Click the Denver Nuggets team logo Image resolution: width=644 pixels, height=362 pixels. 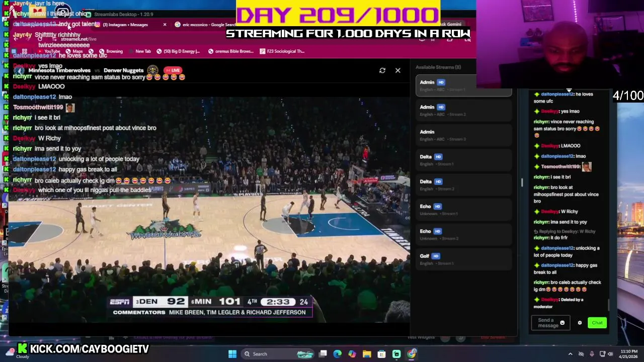pyautogui.click(x=152, y=70)
